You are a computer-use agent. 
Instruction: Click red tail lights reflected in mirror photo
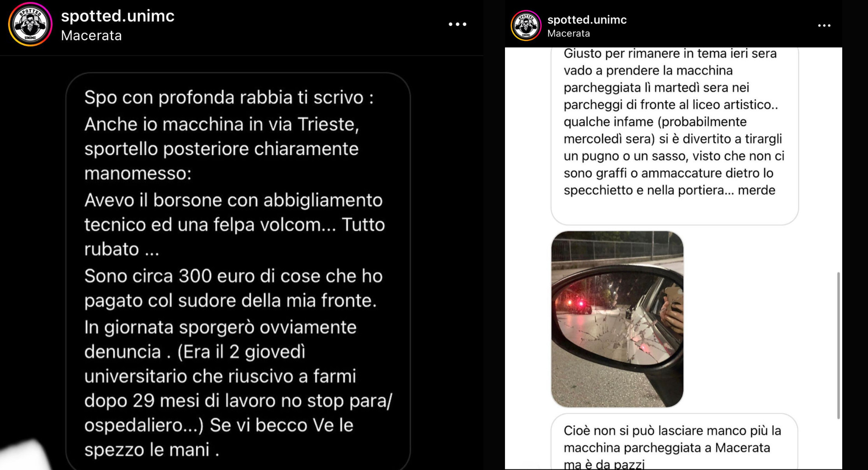574,302
